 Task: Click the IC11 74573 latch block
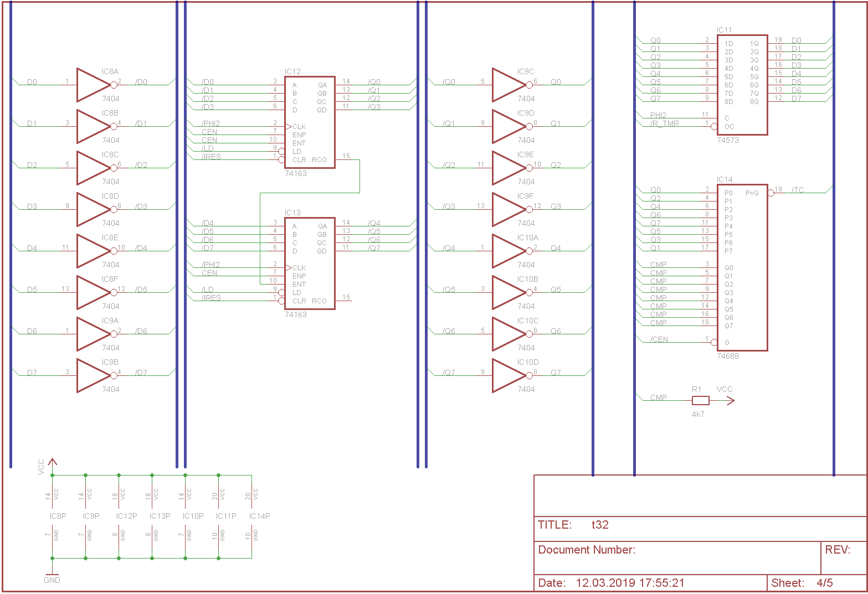click(742, 85)
